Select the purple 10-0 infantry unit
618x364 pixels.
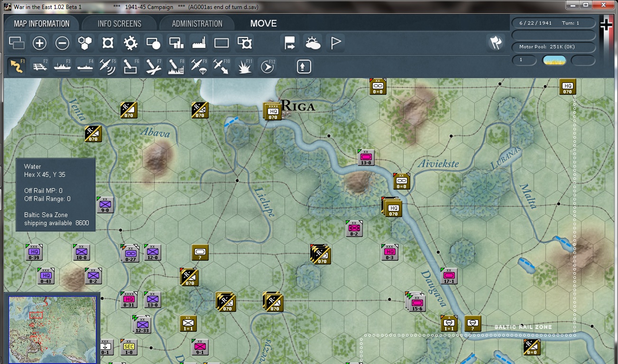(81, 252)
